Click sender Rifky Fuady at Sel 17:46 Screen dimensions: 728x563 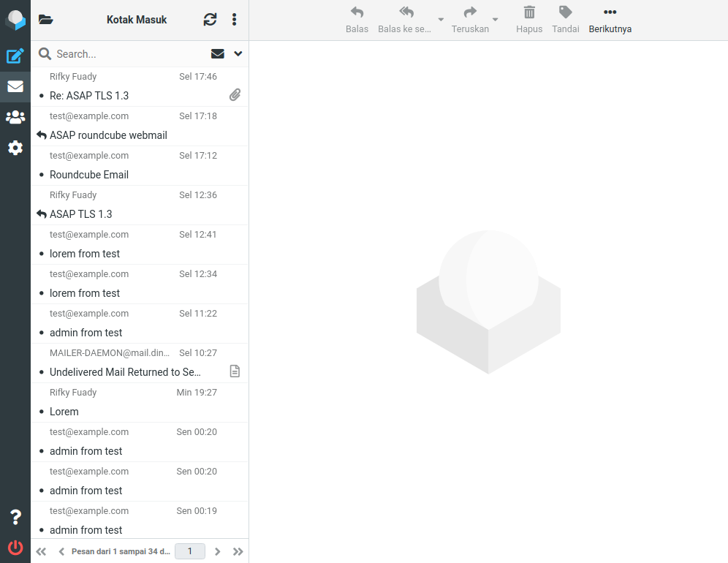pos(73,76)
